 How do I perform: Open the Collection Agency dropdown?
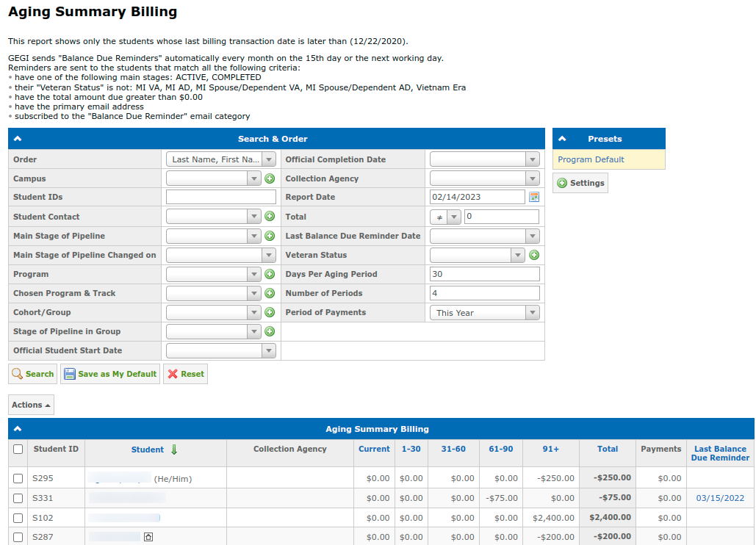[485, 178]
